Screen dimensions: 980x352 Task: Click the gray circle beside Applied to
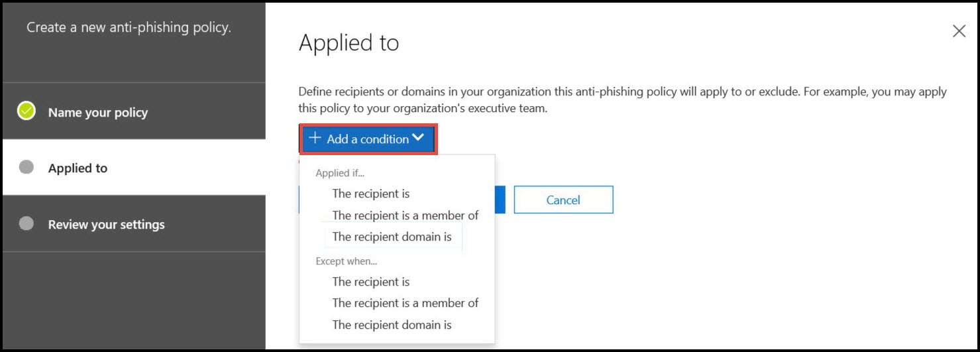tap(27, 167)
